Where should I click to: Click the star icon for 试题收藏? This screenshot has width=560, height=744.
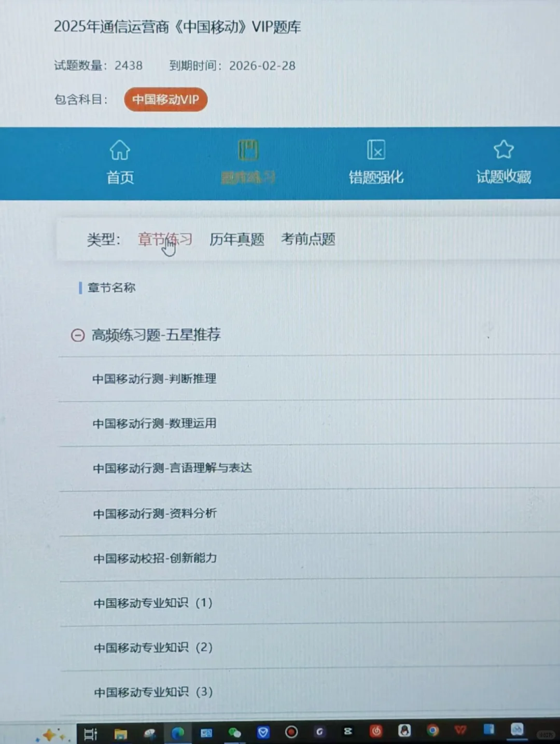coord(503,149)
